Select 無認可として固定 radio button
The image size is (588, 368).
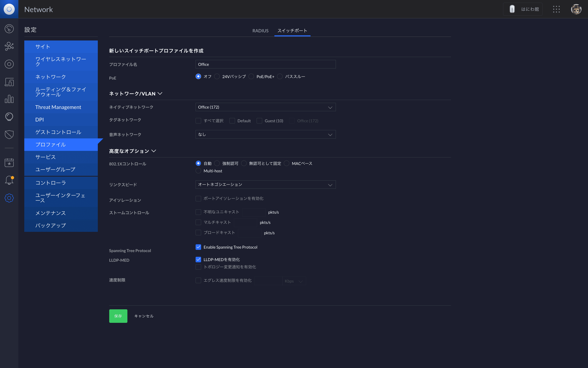click(244, 163)
